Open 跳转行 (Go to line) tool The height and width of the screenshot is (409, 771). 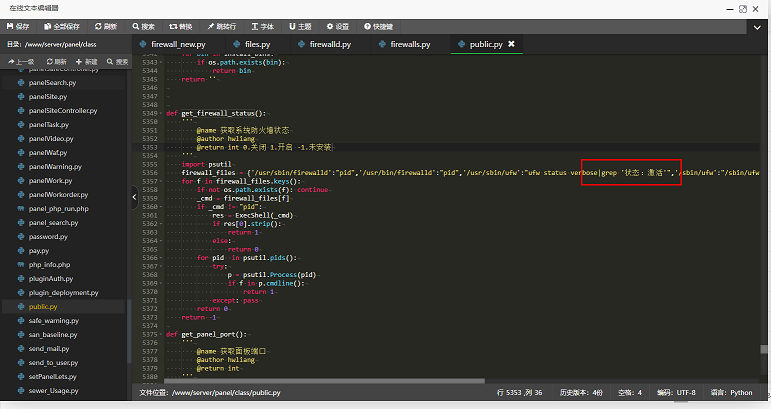click(222, 27)
